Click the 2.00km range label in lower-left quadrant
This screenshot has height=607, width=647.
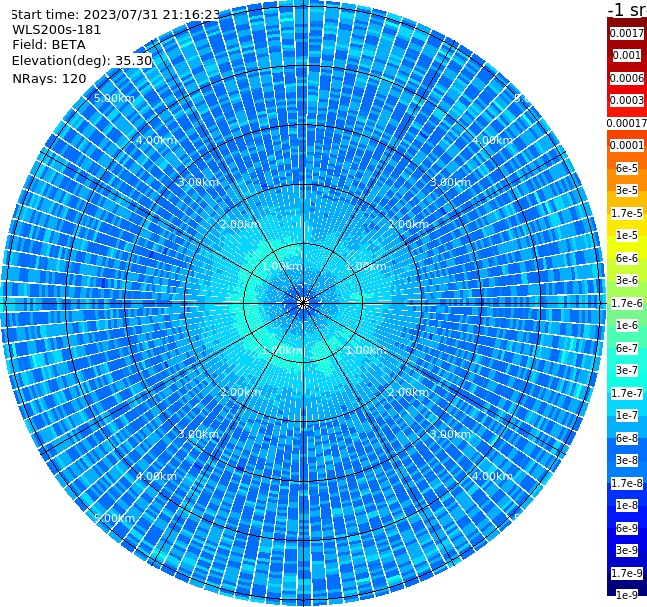point(241,392)
